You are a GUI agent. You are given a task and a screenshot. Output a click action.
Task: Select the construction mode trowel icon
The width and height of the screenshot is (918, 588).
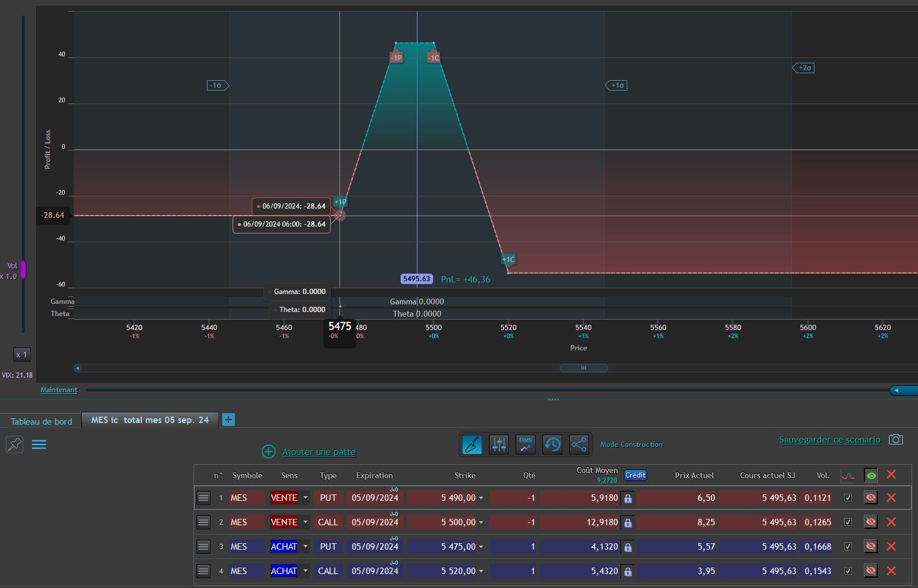pyautogui.click(x=472, y=444)
